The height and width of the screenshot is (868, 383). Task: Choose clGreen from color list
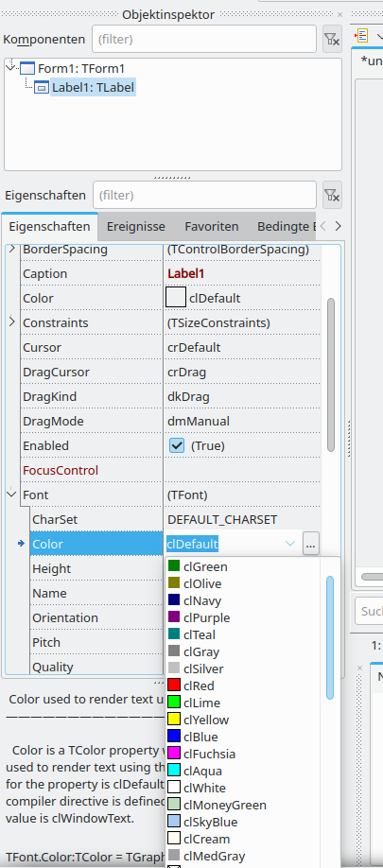pos(242,566)
